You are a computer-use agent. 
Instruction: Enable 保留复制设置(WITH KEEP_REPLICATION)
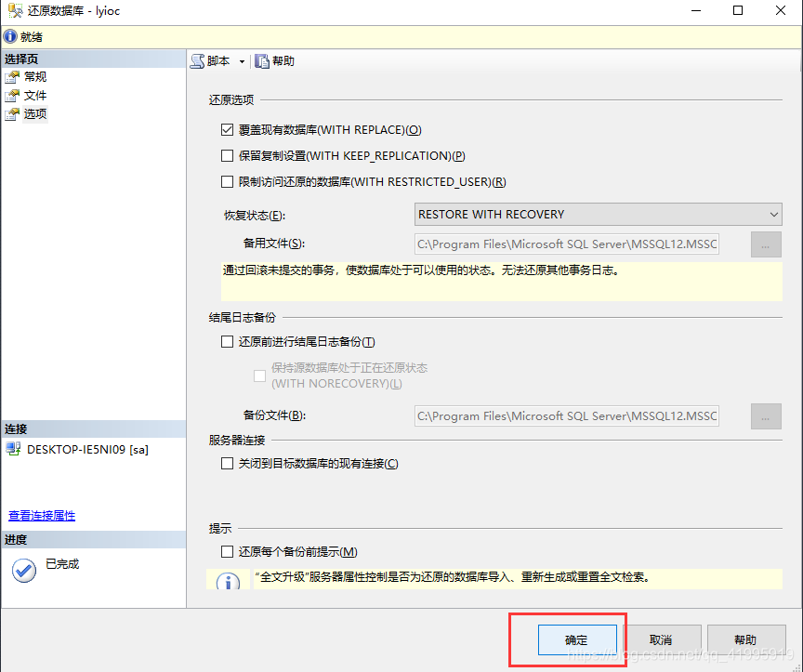coord(227,155)
